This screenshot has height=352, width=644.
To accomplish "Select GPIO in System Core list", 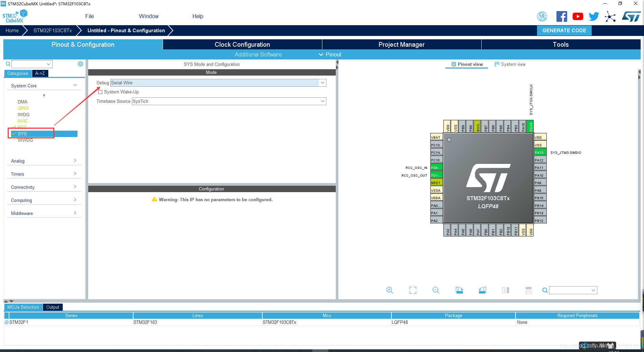I will 23,108.
